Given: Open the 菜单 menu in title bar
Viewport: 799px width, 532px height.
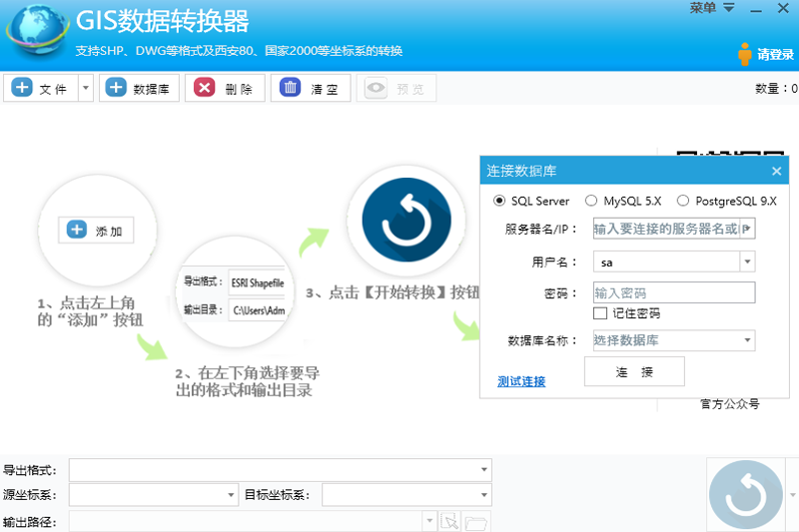Looking at the screenshot, I should pyautogui.click(x=712, y=8).
